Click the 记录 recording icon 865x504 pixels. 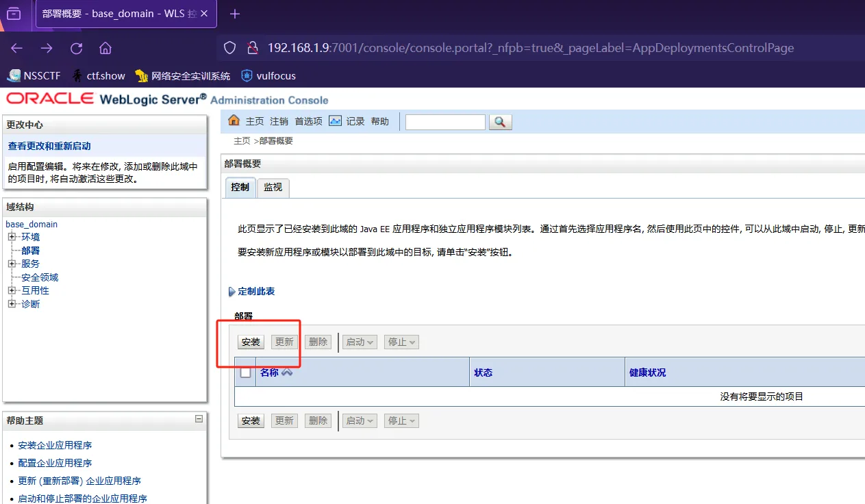click(x=335, y=121)
